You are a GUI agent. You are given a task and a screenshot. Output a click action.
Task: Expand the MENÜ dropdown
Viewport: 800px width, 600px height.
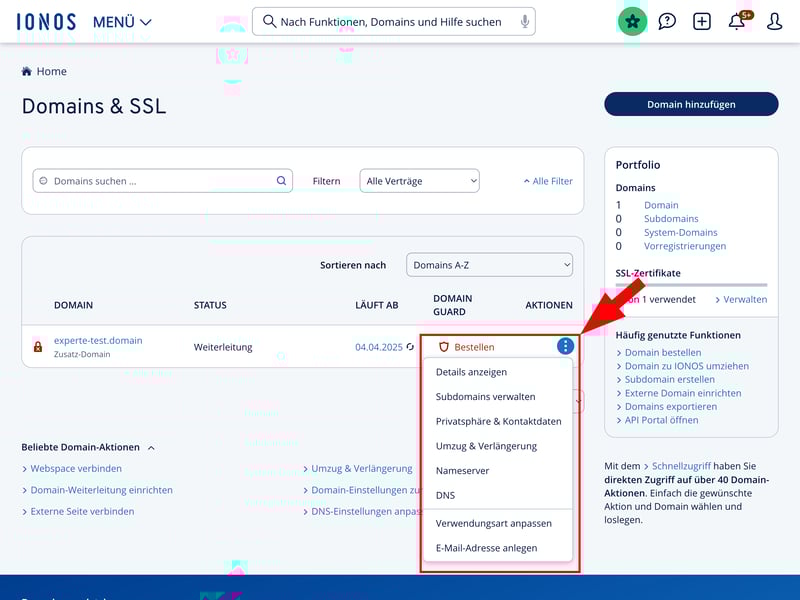coord(122,22)
